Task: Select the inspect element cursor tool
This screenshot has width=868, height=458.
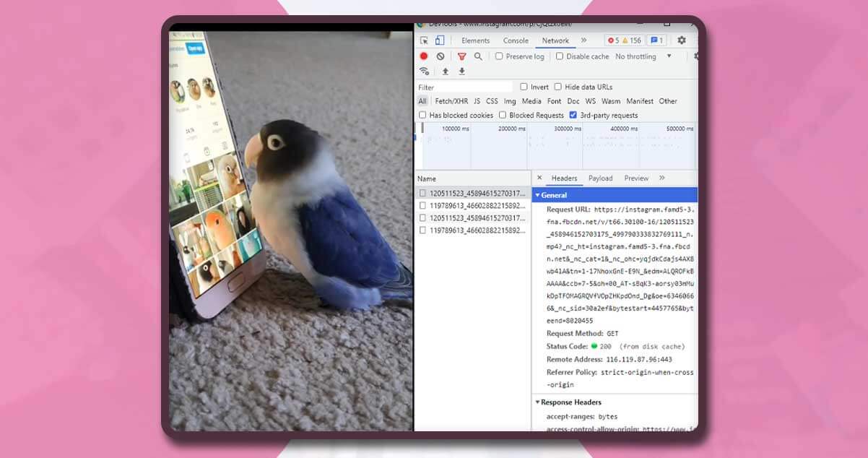Action: tap(425, 40)
